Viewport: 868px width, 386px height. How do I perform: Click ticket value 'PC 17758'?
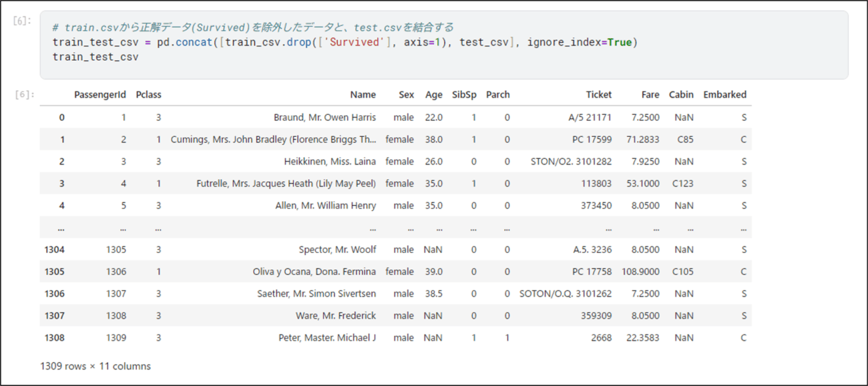pos(592,272)
